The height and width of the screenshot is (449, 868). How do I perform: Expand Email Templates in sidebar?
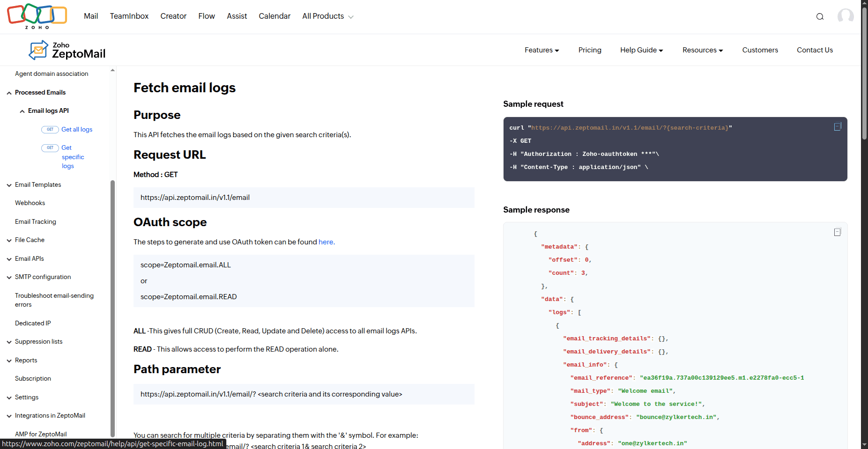9,185
